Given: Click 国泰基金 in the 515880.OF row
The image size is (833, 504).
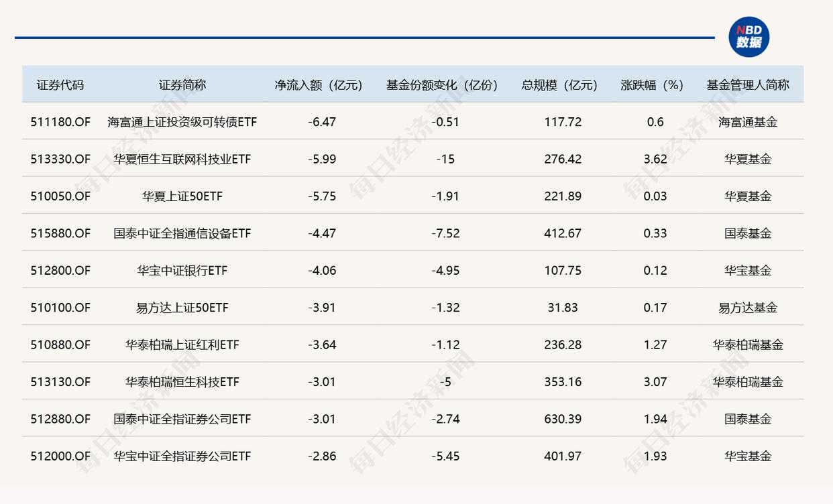Looking at the screenshot, I should [748, 233].
